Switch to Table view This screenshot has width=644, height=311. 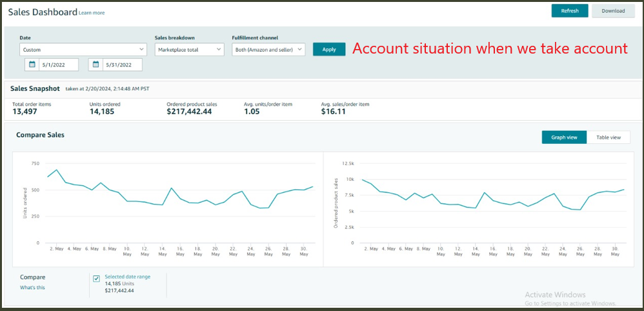[x=608, y=137]
